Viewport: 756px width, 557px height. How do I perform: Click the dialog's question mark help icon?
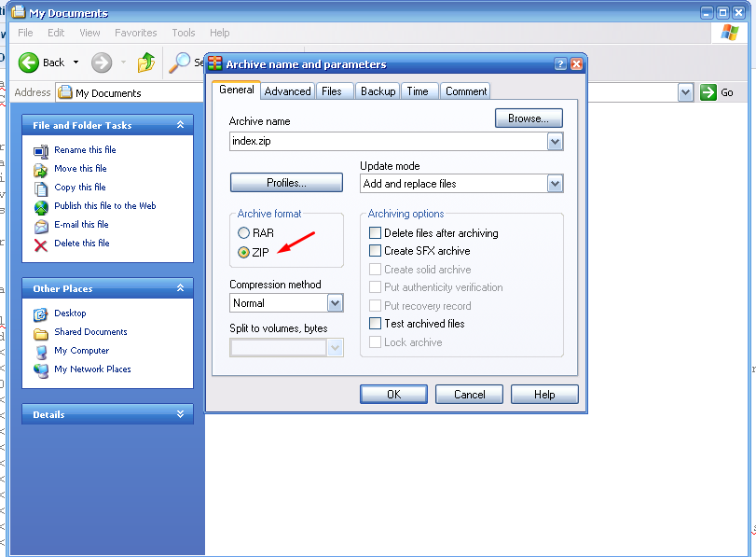559,63
